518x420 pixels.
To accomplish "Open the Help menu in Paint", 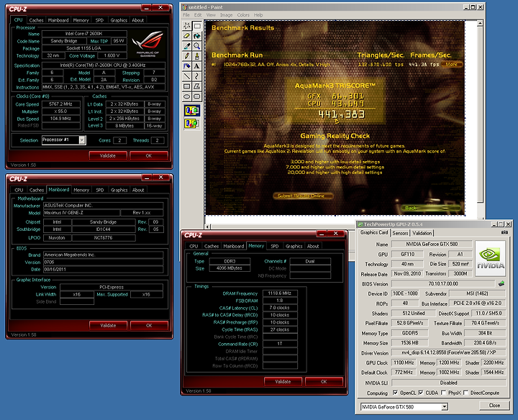I will coord(258,15).
